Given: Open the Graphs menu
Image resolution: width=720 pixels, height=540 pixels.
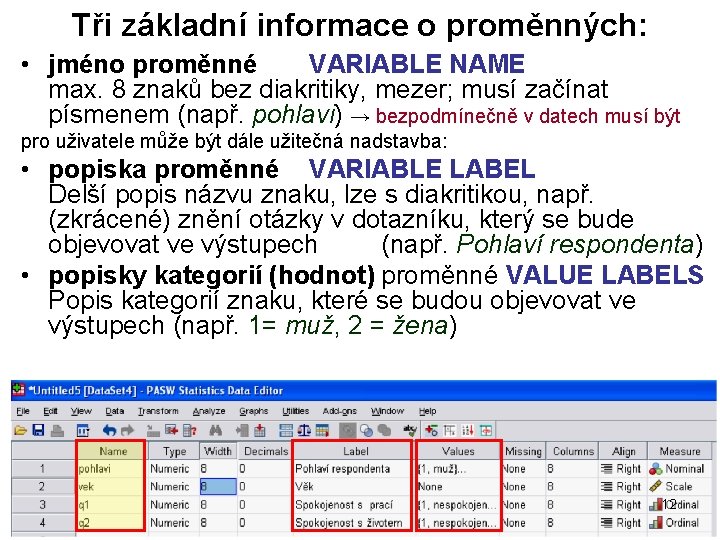Looking at the screenshot, I should pos(253,411).
